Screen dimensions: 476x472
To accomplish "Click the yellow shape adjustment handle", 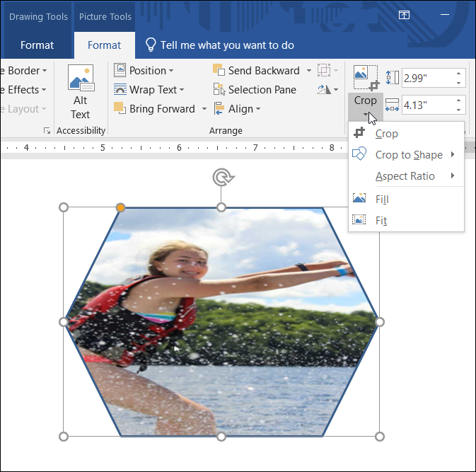I will [120, 207].
